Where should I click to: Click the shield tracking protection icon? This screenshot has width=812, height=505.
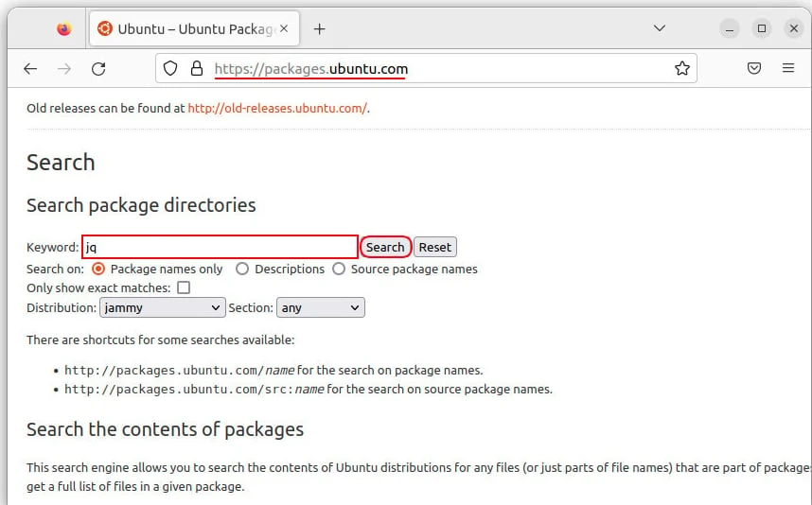click(x=170, y=68)
